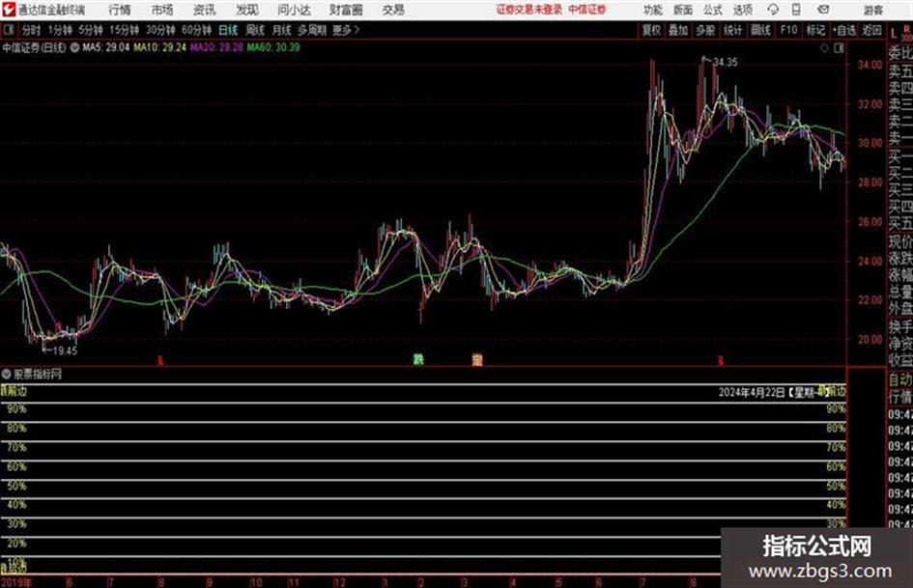Click the 叠加 overlay button

(678, 30)
